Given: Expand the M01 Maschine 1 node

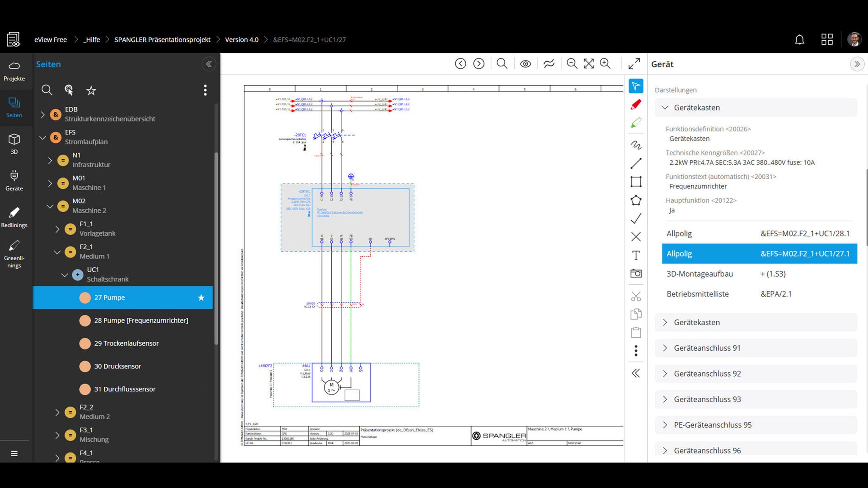Looking at the screenshot, I should [50, 183].
